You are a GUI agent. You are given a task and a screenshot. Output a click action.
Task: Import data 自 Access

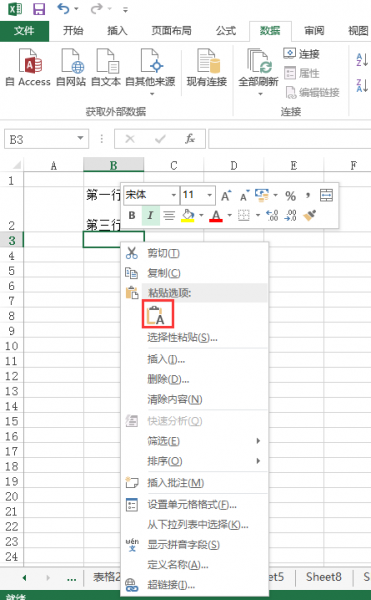coord(28,67)
